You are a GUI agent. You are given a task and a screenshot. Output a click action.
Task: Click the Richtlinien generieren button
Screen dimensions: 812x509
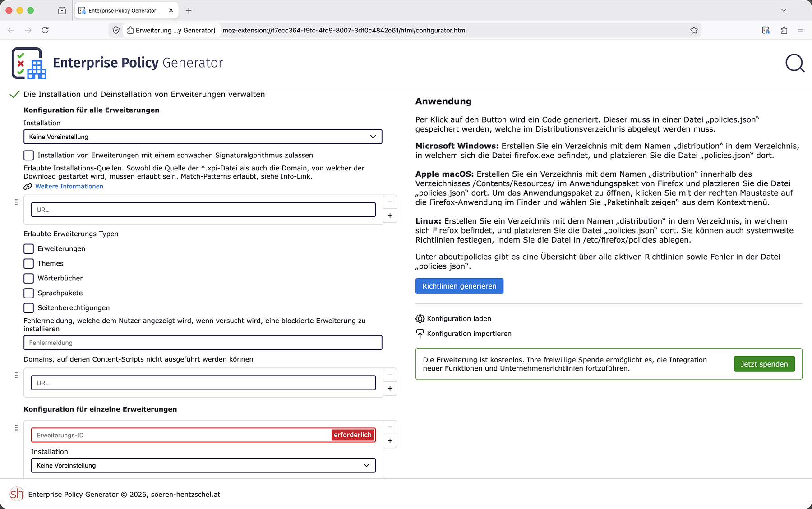pos(459,286)
